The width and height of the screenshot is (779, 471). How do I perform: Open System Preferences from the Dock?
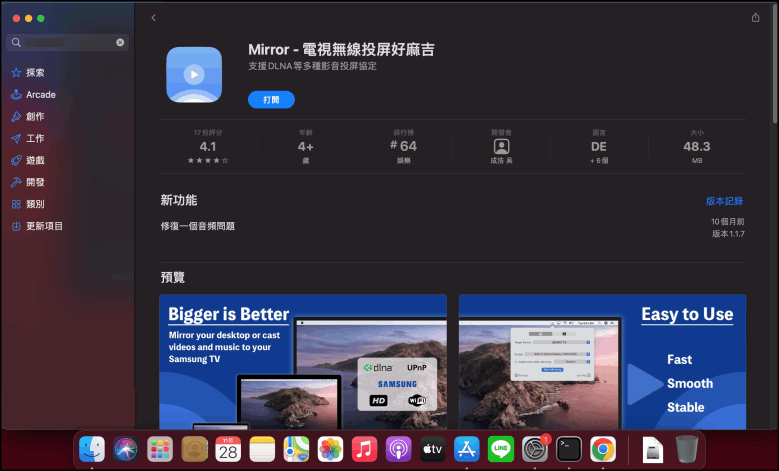tap(535, 449)
